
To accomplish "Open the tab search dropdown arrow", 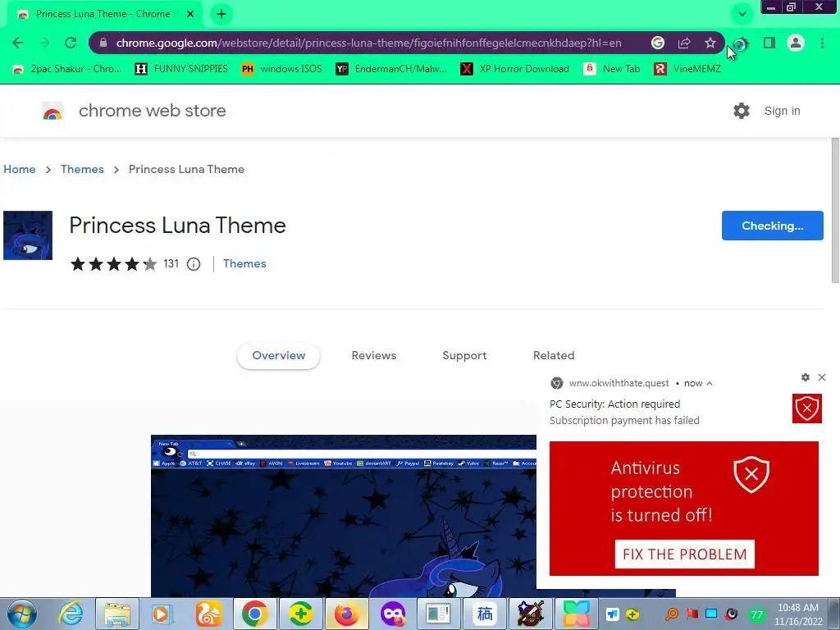I will click(742, 14).
